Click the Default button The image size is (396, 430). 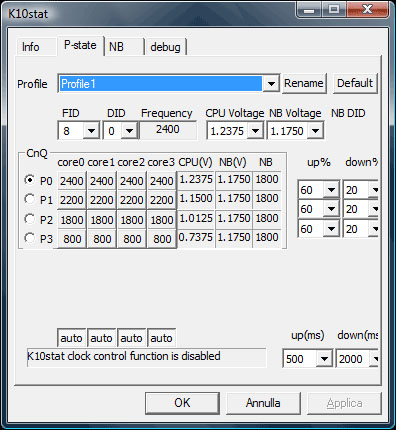pyautogui.click(x=355, y=83)
